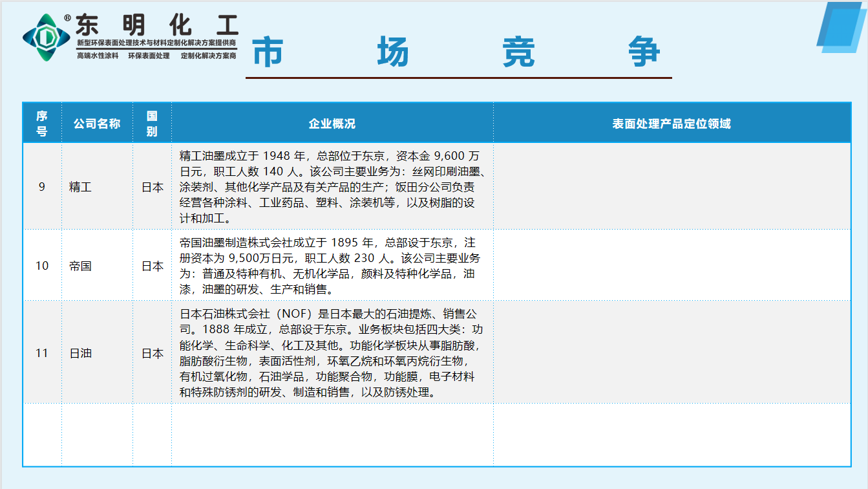
Task: Click the 日本石油株式会社 (NOF) overview paragraph
Action: pos(331,353)
